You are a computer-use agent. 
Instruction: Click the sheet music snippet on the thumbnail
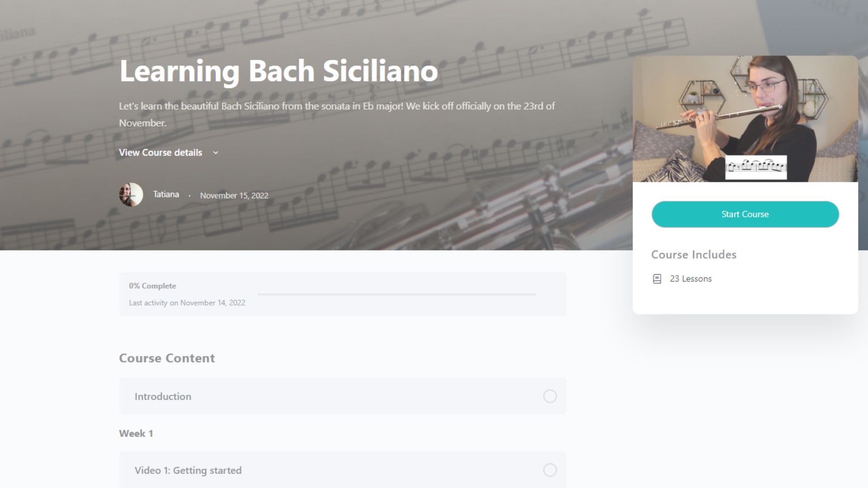pyautogui.click(x=756, y=167)
